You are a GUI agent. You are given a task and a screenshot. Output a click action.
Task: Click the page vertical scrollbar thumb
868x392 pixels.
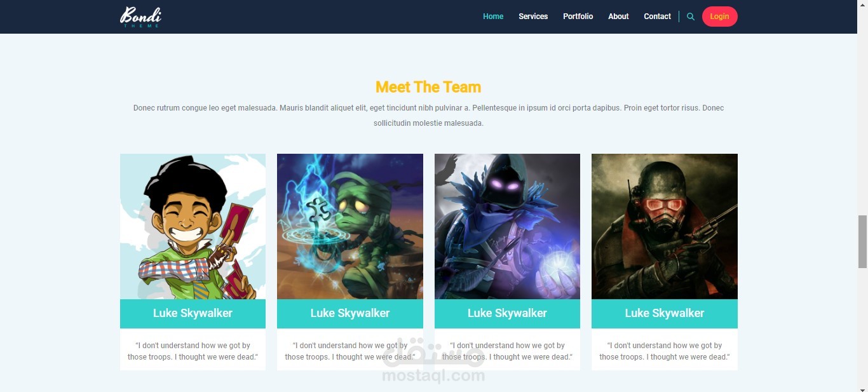(862, 241)
